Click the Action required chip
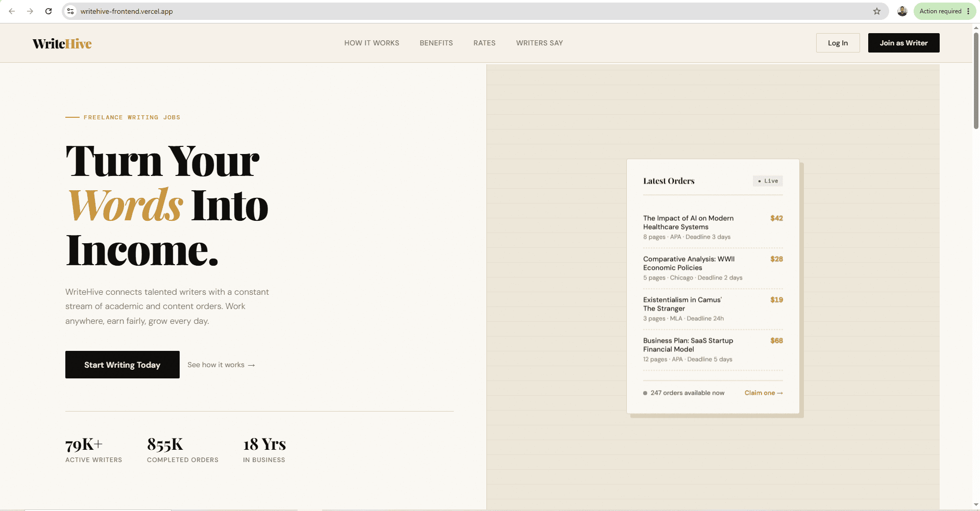The image size is (980, 511). pyautogui.click(x=940, y=11)
